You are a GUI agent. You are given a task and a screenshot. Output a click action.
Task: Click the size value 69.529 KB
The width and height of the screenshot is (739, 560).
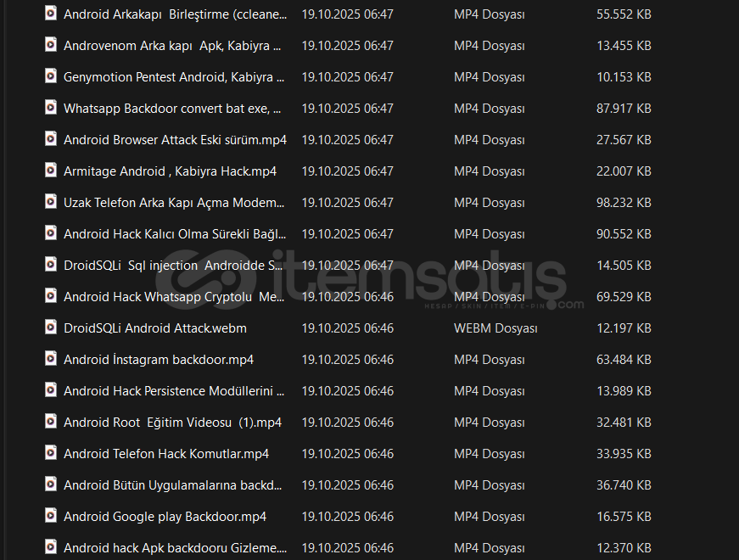624,297
